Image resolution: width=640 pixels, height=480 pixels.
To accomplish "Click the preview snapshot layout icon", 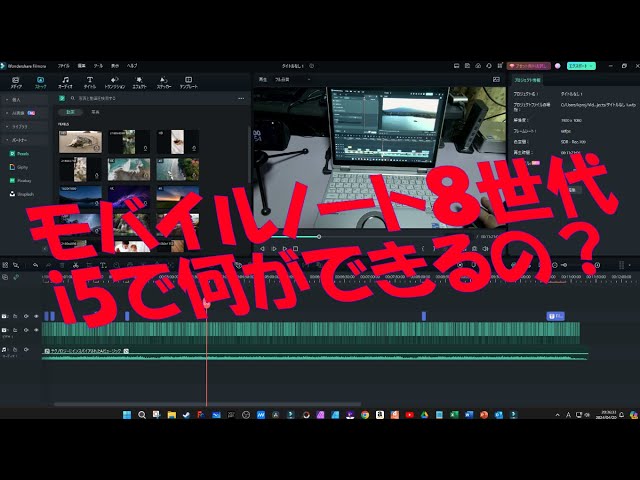I will (496, 79).
